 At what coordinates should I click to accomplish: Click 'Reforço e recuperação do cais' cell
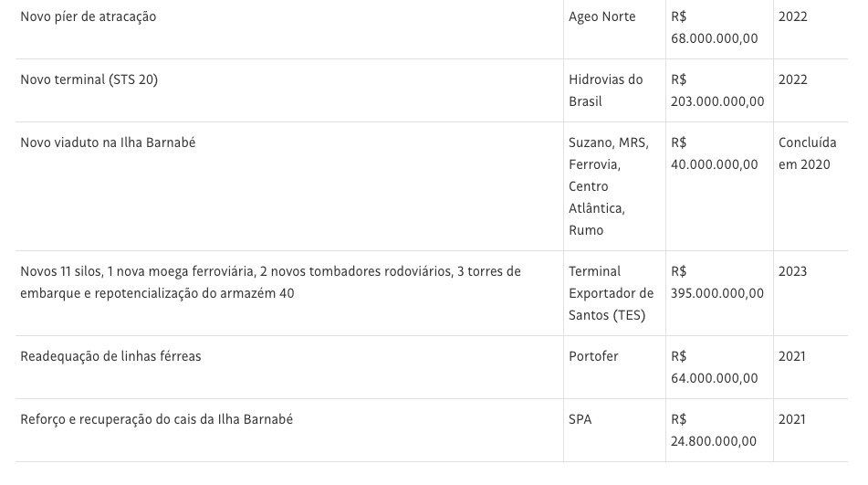tap(156, 419)
